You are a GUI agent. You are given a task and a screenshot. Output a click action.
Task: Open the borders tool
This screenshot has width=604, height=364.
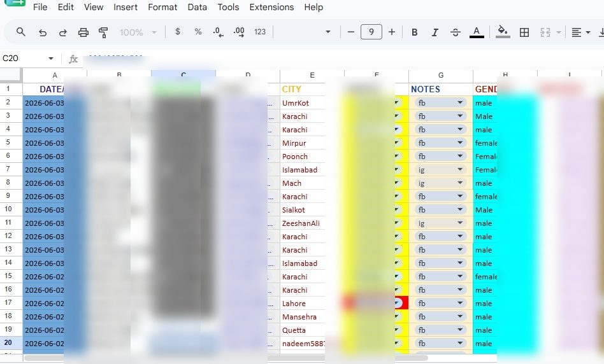(524, 32)
